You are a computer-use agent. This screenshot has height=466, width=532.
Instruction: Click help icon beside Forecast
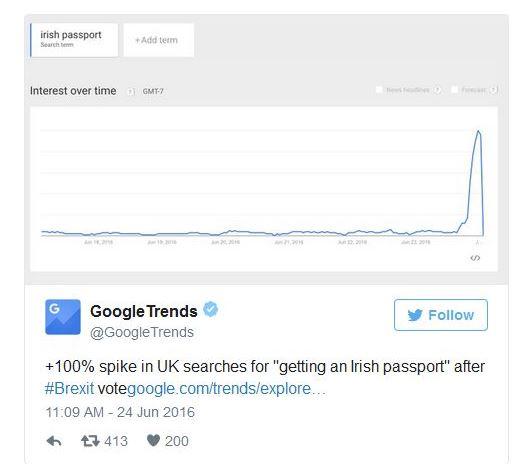[494, 90]
